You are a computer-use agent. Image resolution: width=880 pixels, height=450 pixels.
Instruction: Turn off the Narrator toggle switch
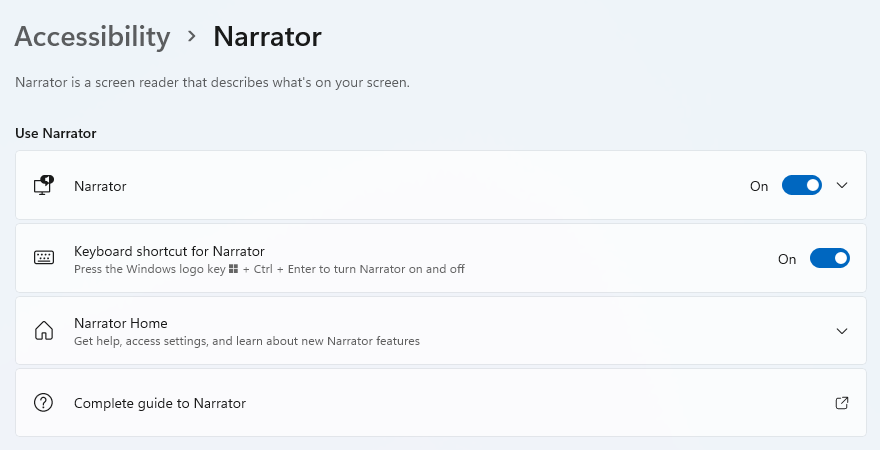tap(801, 185)
